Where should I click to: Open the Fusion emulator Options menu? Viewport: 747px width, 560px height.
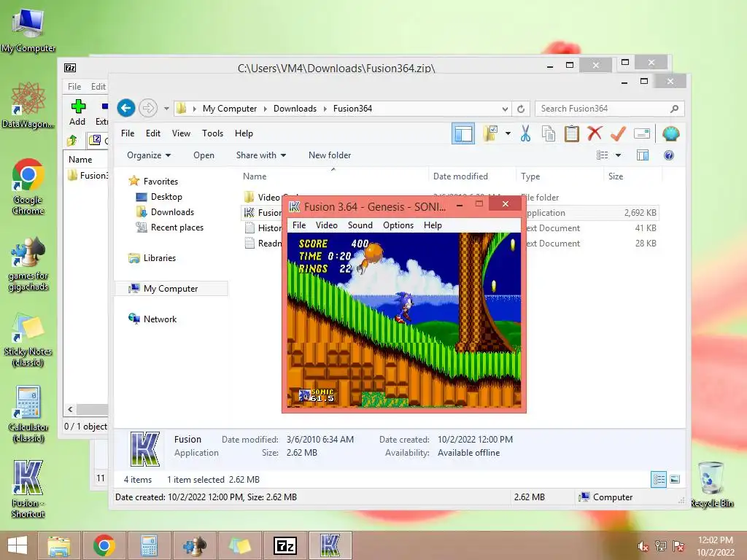[x=398, y=225]
